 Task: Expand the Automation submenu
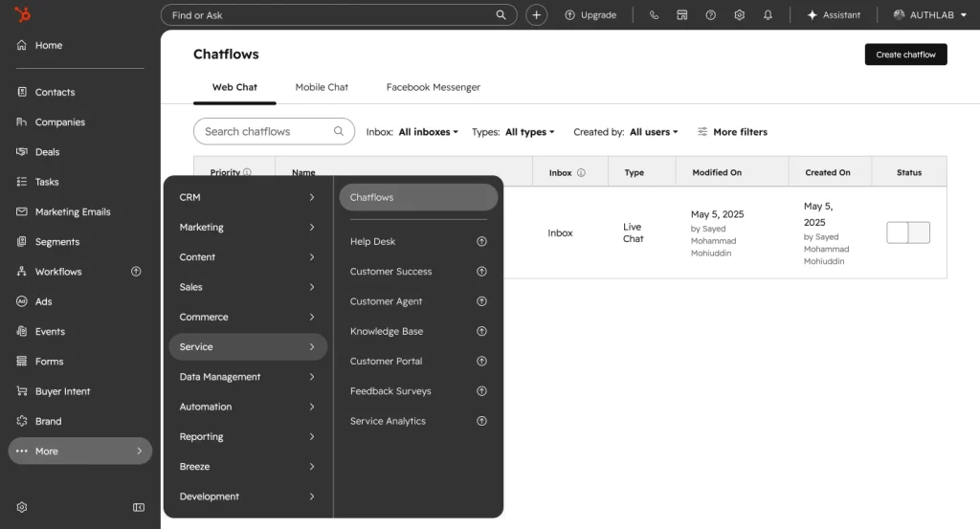point(248,408)
